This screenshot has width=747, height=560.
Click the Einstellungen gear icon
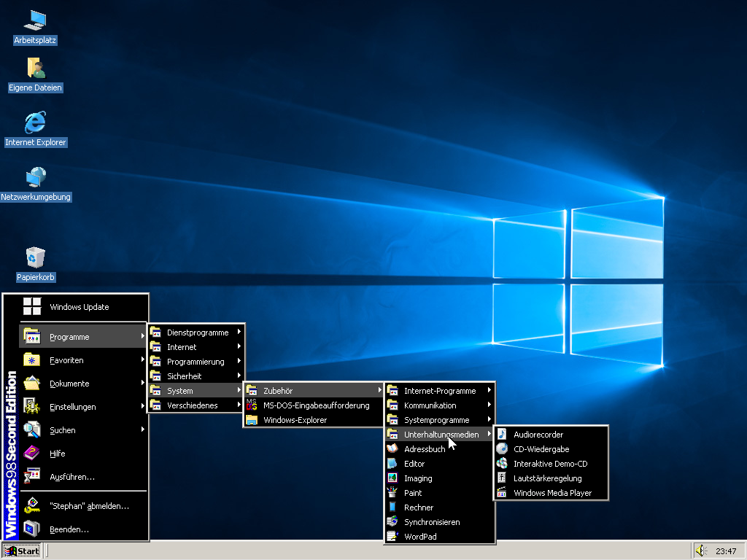coord(31,406)
